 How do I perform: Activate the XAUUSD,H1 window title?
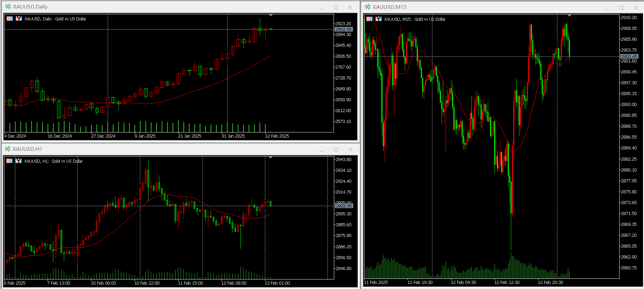tap(27, 149)
